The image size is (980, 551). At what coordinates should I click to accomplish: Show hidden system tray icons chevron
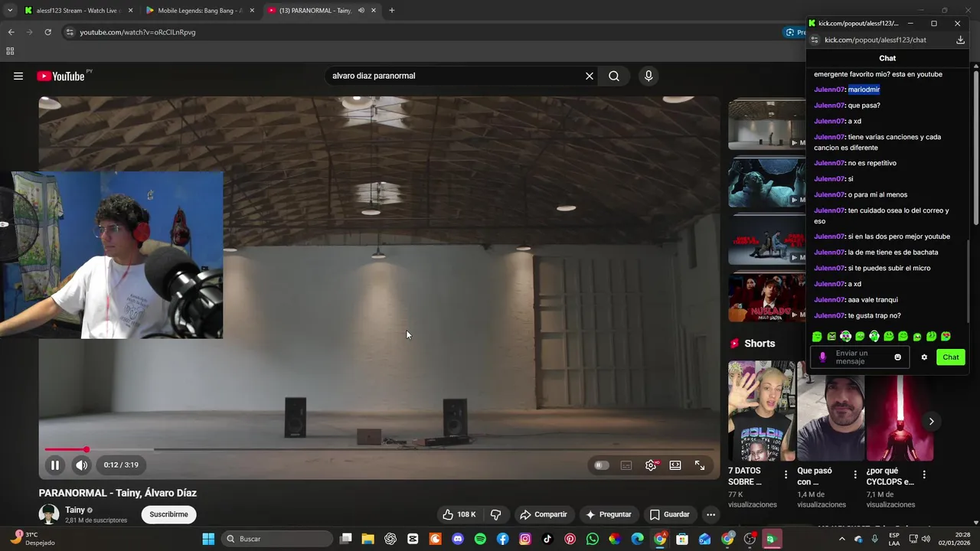coord(842,539)
